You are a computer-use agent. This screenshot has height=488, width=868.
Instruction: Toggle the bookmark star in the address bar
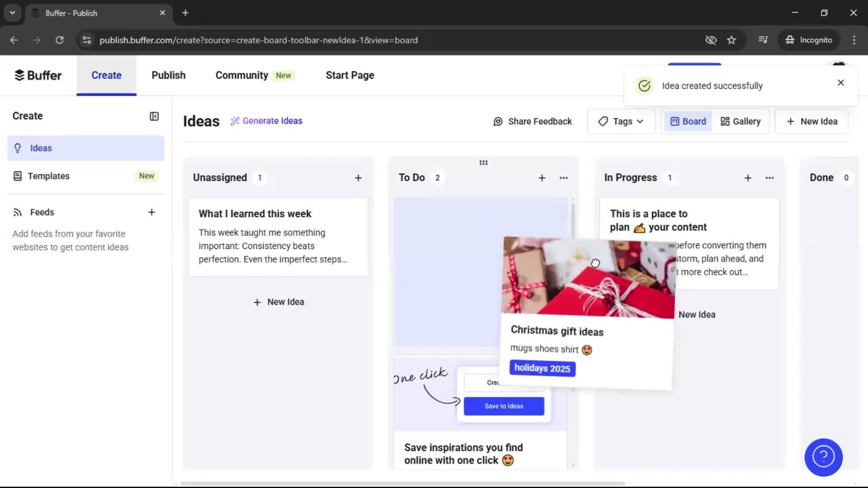(x=732, y=40)
